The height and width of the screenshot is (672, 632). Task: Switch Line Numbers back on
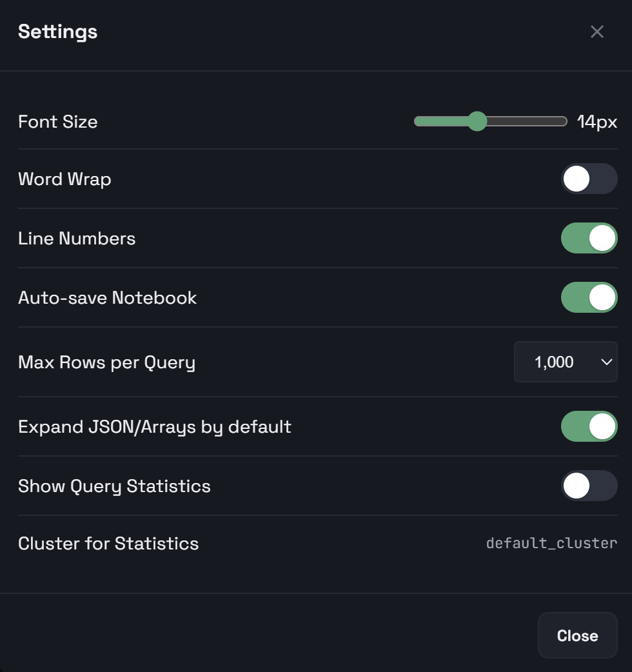589,238
